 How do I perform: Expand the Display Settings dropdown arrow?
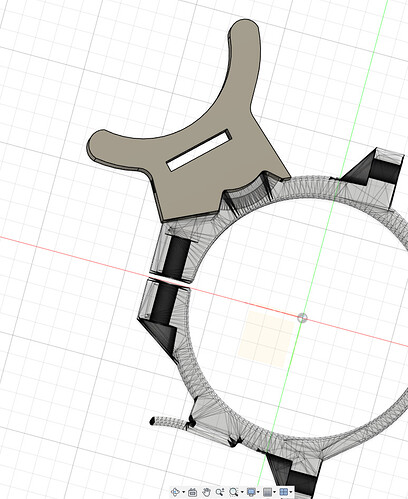click(258, 492)
